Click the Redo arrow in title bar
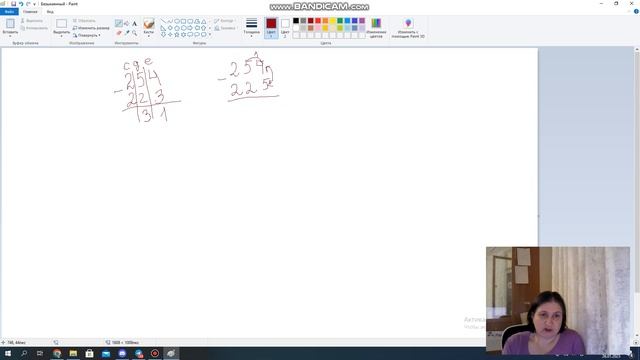640x360 pixels. 28,4
